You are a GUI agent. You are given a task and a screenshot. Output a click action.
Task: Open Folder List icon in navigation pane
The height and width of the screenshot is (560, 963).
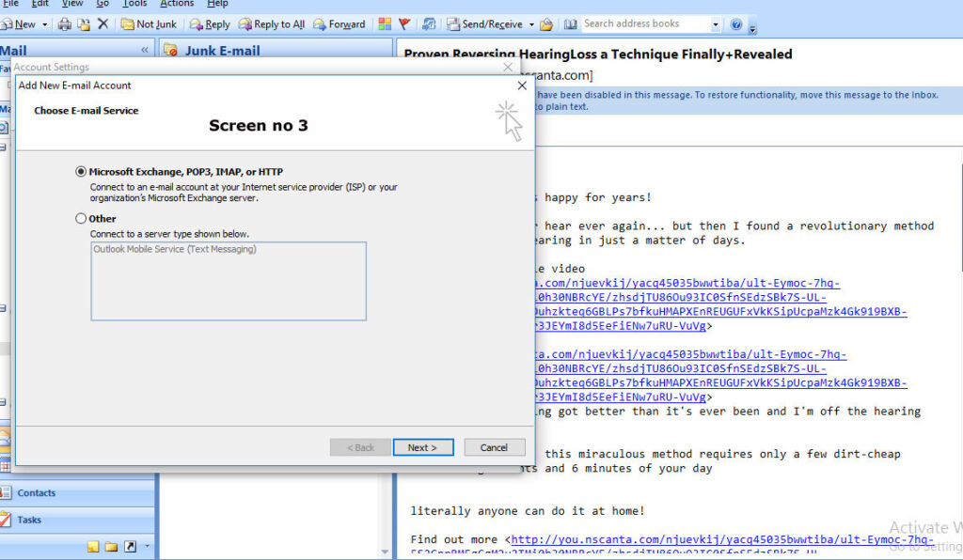111,546
